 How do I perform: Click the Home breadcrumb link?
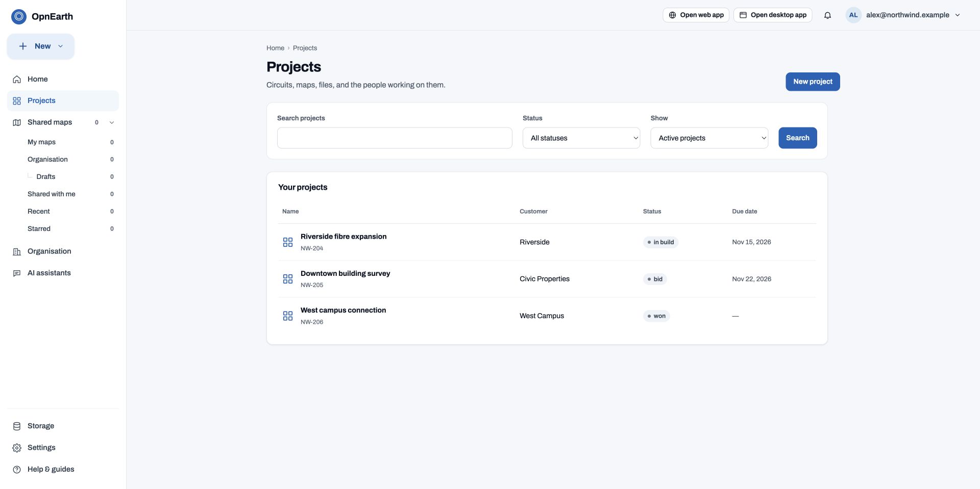coord(275,48)
